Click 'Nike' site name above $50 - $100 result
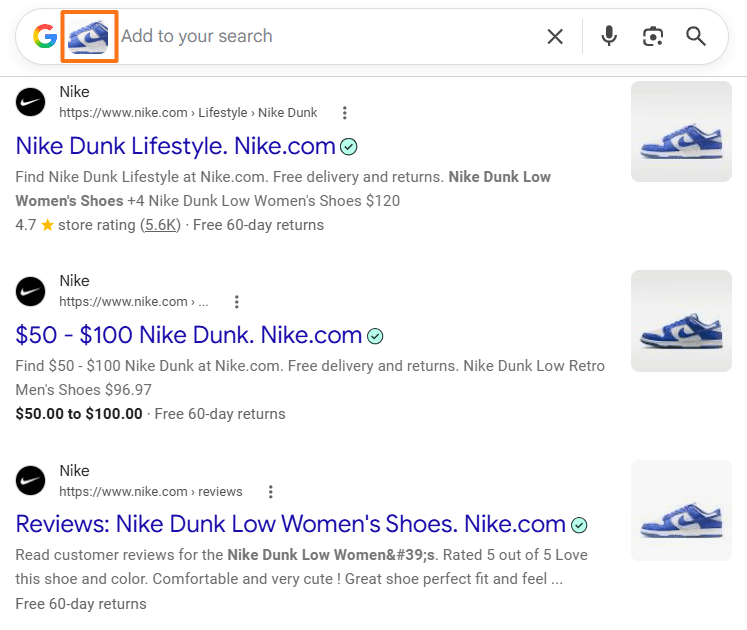 [74, 281]
